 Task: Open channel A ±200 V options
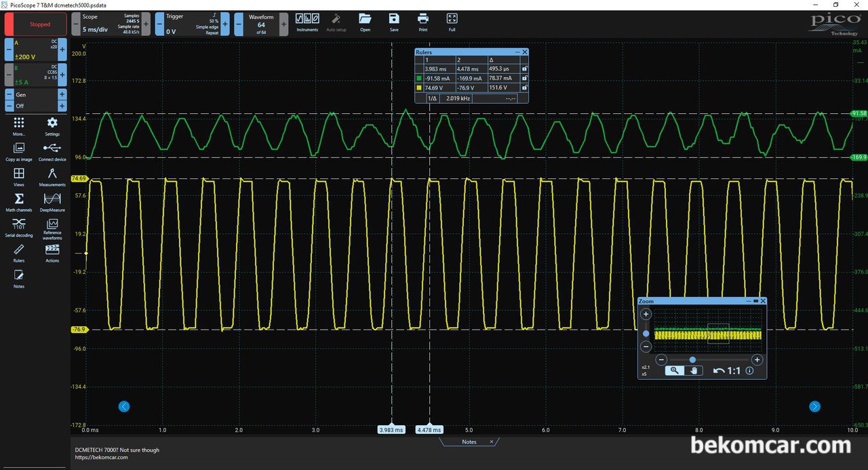pyautogui.click(x=36, y=50)
